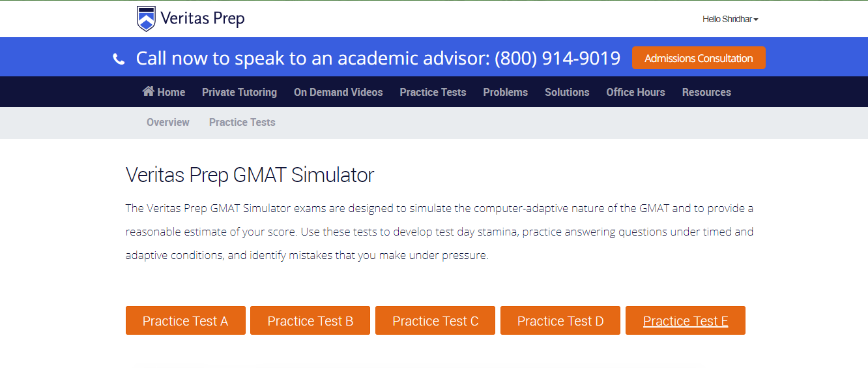Switch to the Overview sub-tab
Screen dimensions: 868x368
click(168, 122)
